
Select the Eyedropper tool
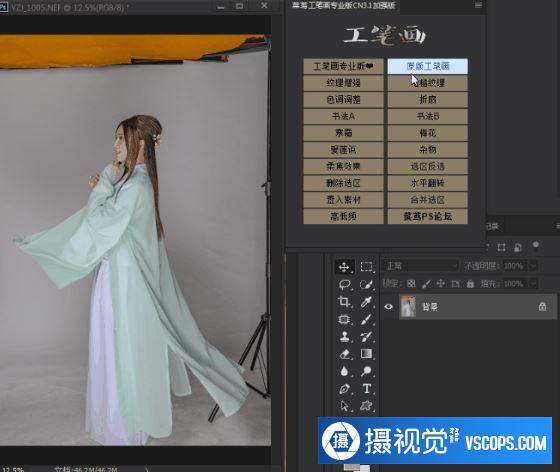pos(366,302)
